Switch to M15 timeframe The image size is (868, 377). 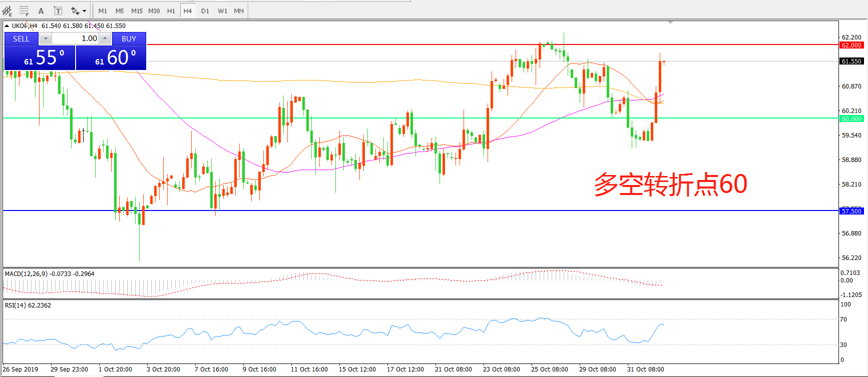tap(137, 10)
